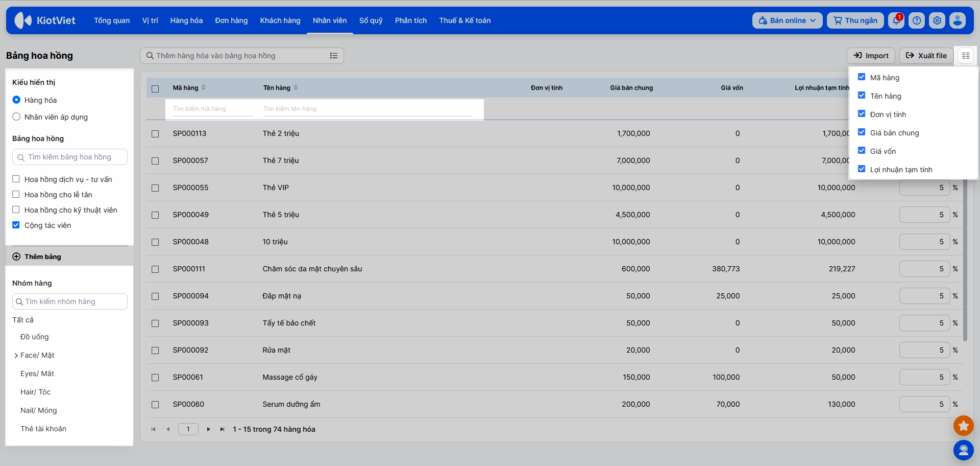Open the user account avatar
Image resolution: width=980 pixels, height=466 pixels.
[x=958, y=20]
